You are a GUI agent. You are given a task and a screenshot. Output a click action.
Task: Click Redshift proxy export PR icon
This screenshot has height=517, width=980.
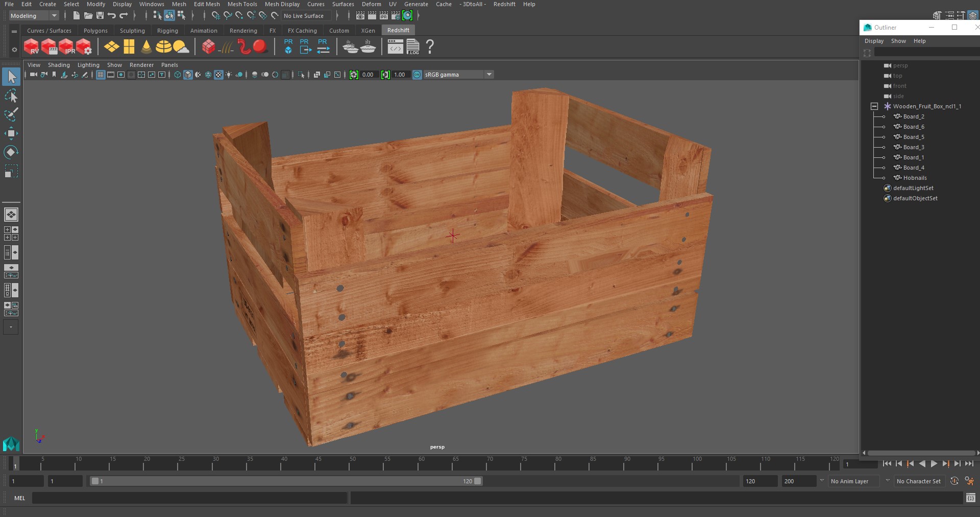305,46
